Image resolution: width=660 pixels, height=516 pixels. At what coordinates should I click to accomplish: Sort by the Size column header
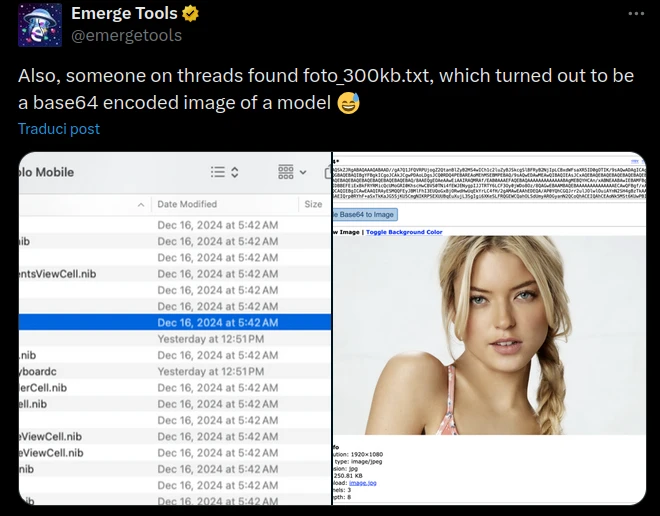point(313,204)
